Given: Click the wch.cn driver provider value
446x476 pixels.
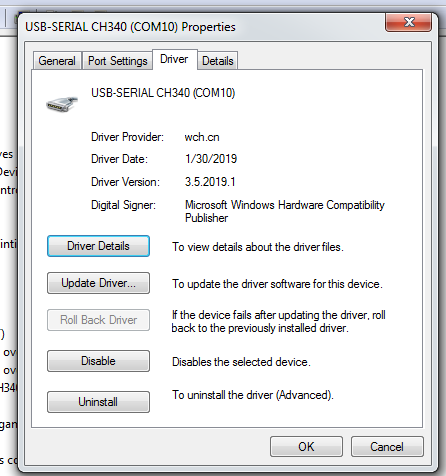Looking at the screenshot, I should pyautogui.click(x=202, y=137).
